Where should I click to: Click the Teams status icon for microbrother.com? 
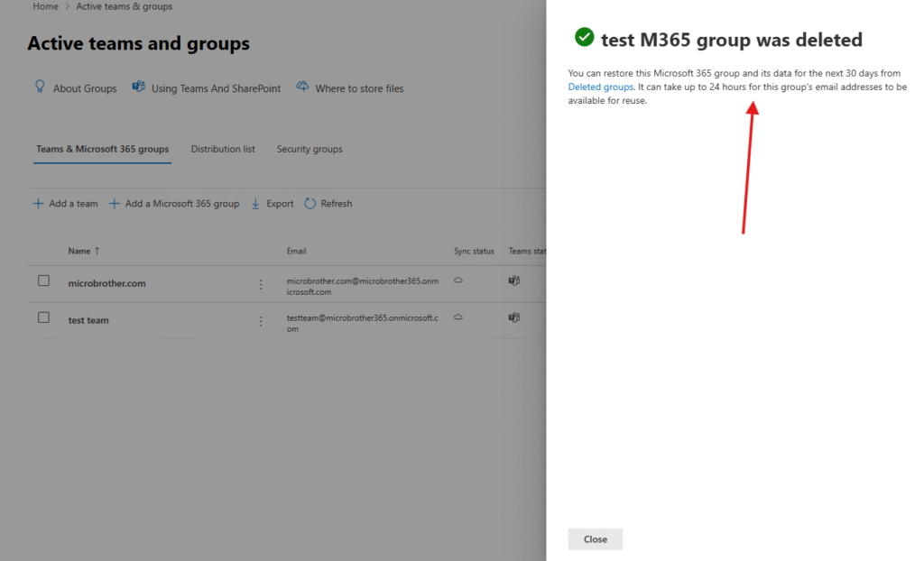[x=514, y=281]
